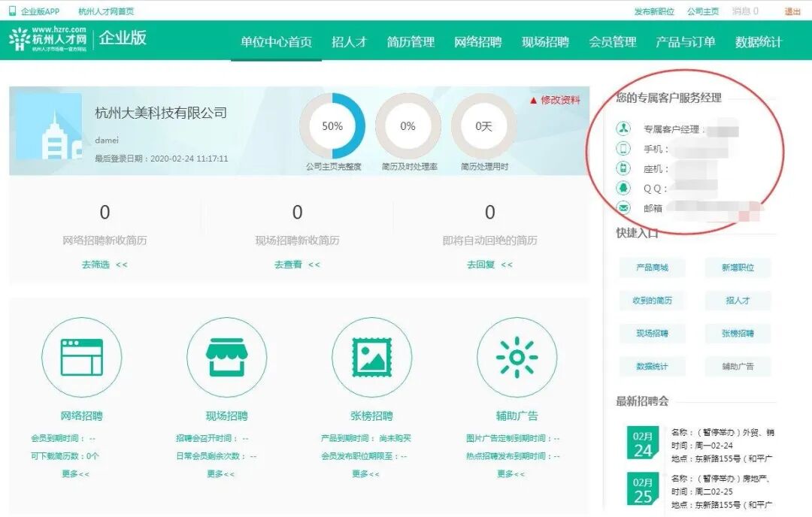Click the 0% 简历及时处理率 ring

tap(408, 125)
